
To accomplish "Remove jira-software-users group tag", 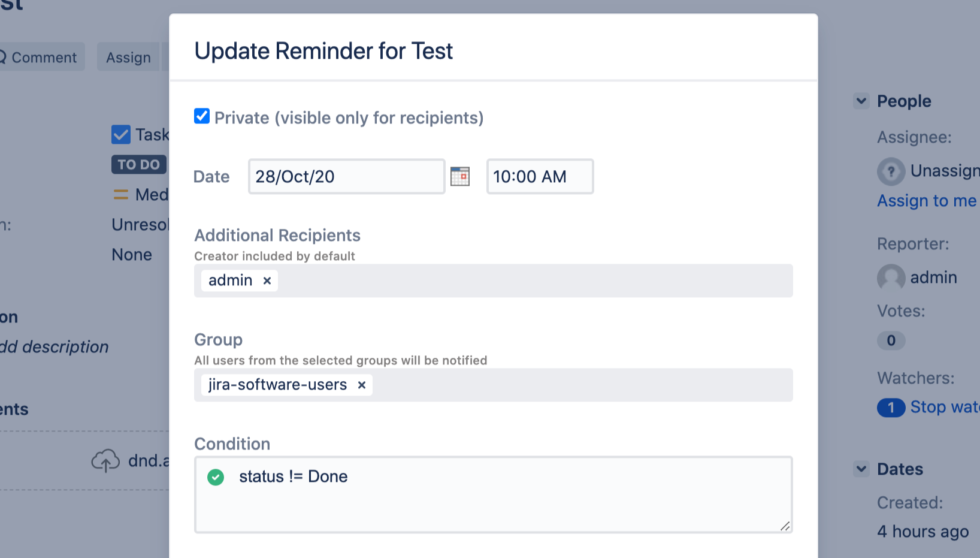I will pyautogui.click(x=362, y=385).
